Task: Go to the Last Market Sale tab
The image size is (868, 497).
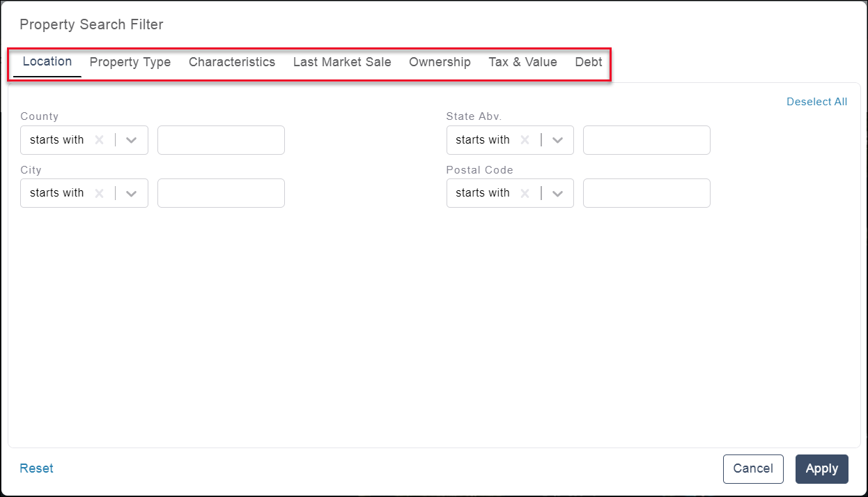Action: coord(342,62)
